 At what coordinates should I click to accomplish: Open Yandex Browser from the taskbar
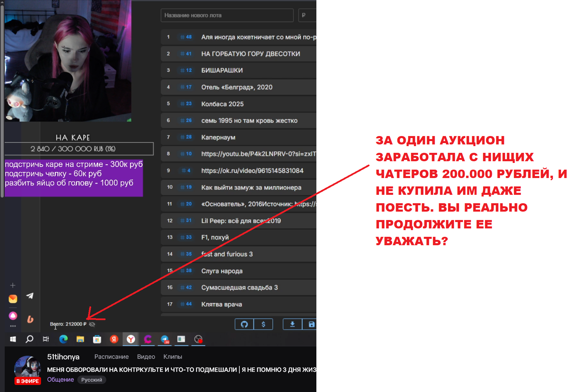pos(131,339)
